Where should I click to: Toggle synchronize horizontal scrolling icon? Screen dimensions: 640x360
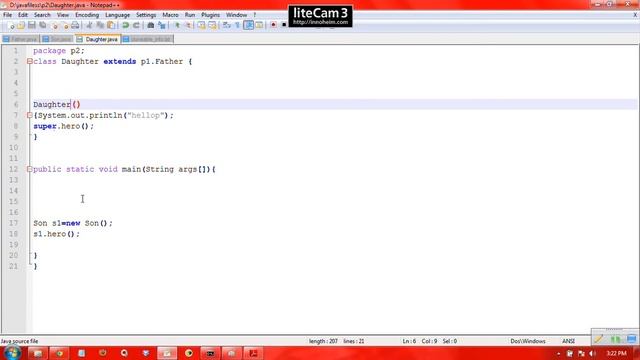coord(212,25)
